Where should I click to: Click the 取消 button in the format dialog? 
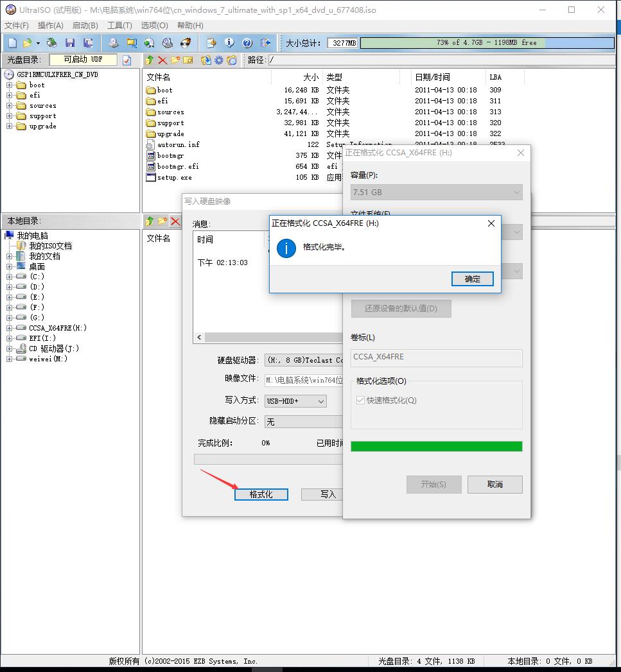pyautogui.click(x=494, y=485)
